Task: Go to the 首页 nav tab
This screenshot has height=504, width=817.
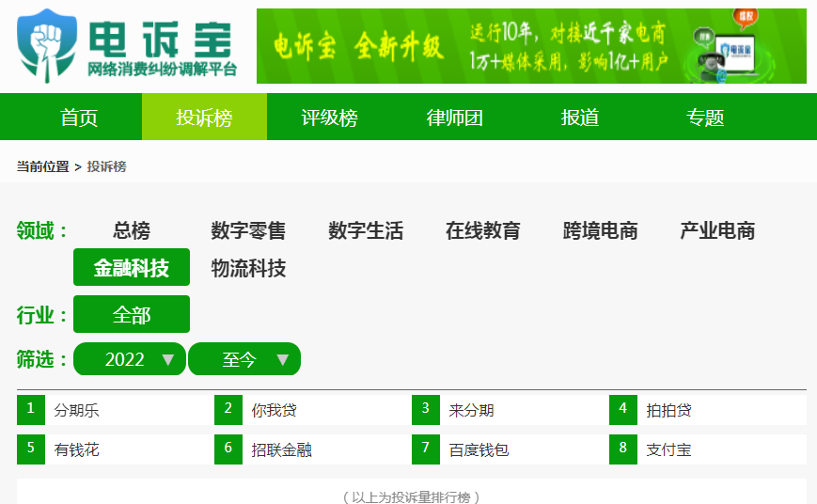Action: tap(79, 118)
